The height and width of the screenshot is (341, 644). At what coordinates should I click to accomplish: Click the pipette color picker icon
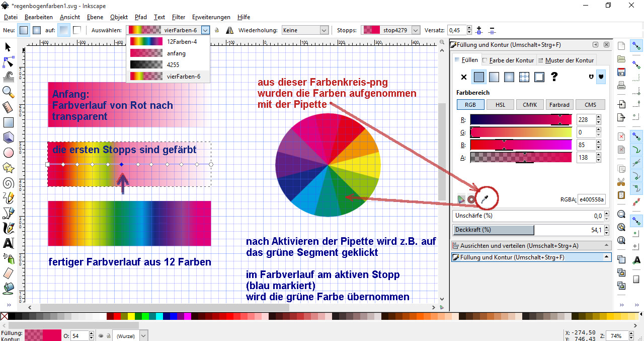point(485,199)
